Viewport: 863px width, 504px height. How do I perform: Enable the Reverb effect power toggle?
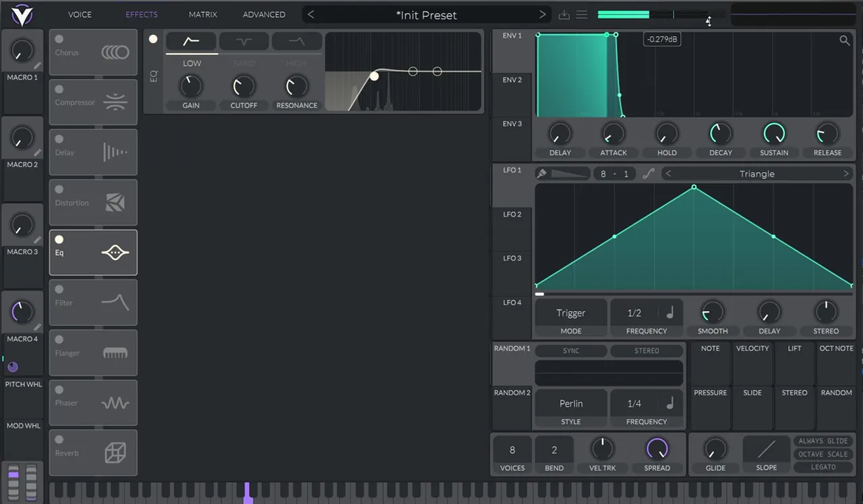tap(59, 439)
